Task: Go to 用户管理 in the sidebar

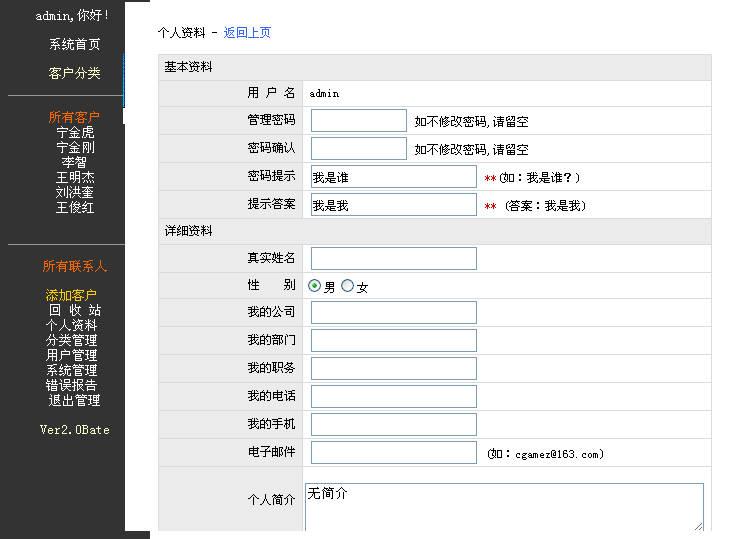Action: [x=72, y=356]
